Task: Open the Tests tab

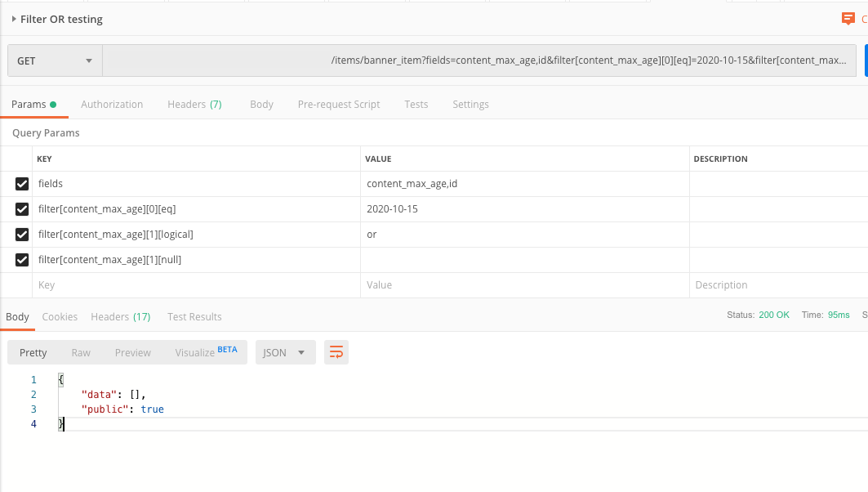Action: point(416,104)
